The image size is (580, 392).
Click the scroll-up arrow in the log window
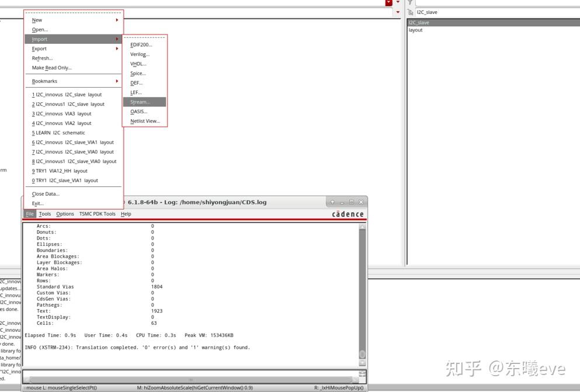point(362,226)
